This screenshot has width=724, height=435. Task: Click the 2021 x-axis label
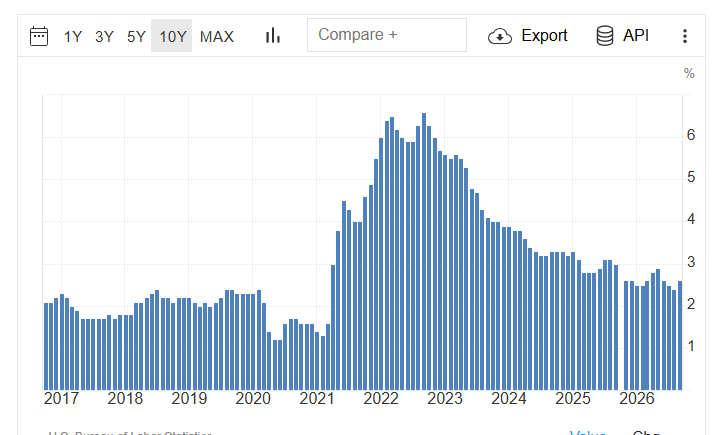(317, 399)
